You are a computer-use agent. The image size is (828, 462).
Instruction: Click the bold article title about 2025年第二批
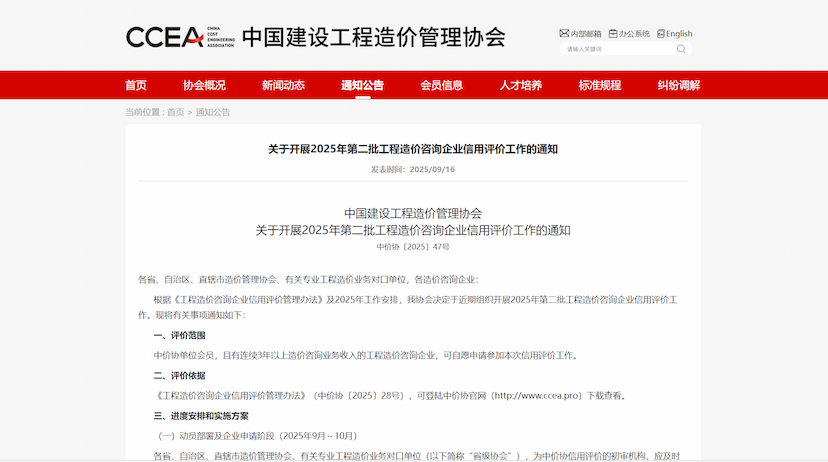[x=413, y=149]
